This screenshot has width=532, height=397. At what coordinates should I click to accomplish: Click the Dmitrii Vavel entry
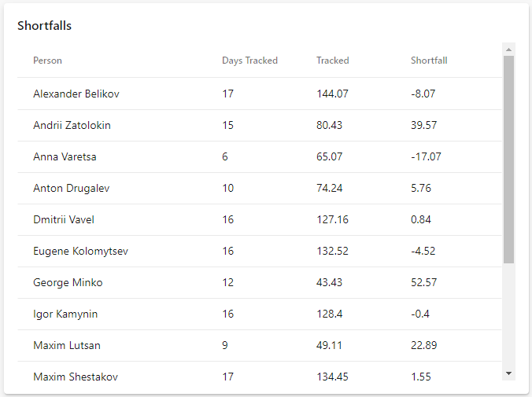point(64,219)
